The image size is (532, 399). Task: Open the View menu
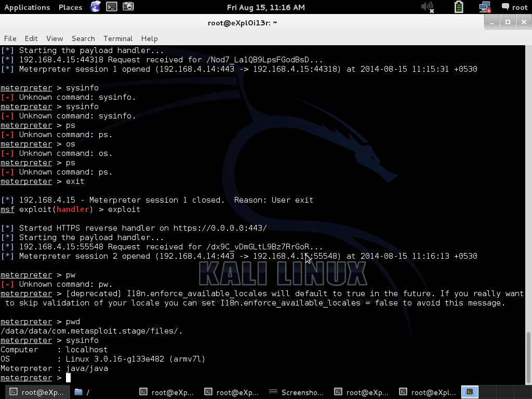coord(55,38)
